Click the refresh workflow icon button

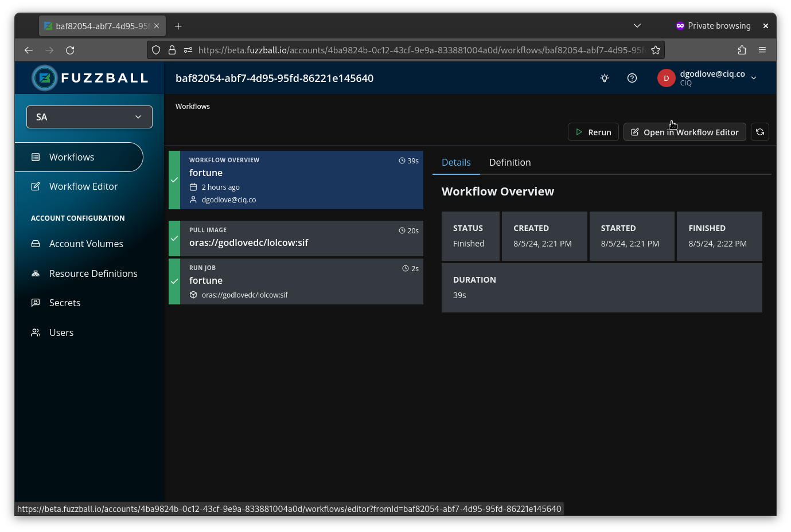[760, 132]
